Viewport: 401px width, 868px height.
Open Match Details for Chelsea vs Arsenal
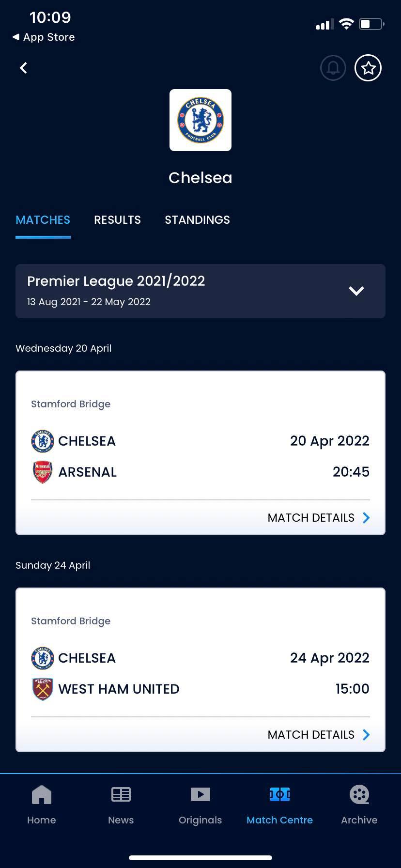pos(318,518)
